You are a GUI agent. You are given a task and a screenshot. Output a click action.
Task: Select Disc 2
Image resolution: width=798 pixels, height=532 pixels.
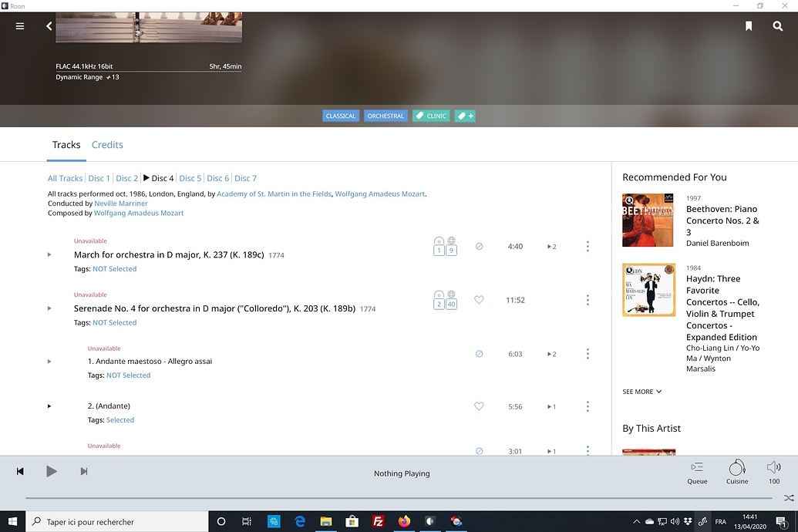(x=126, y=178)
